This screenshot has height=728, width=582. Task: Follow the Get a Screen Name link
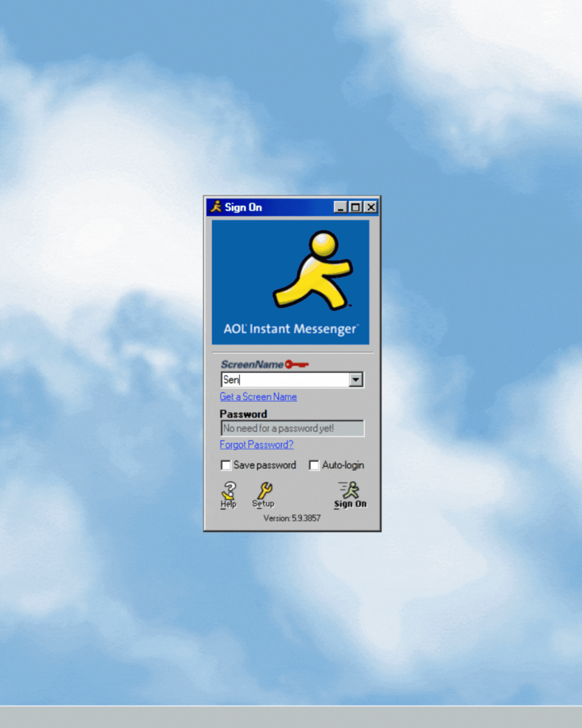click(x=258, y=397)
